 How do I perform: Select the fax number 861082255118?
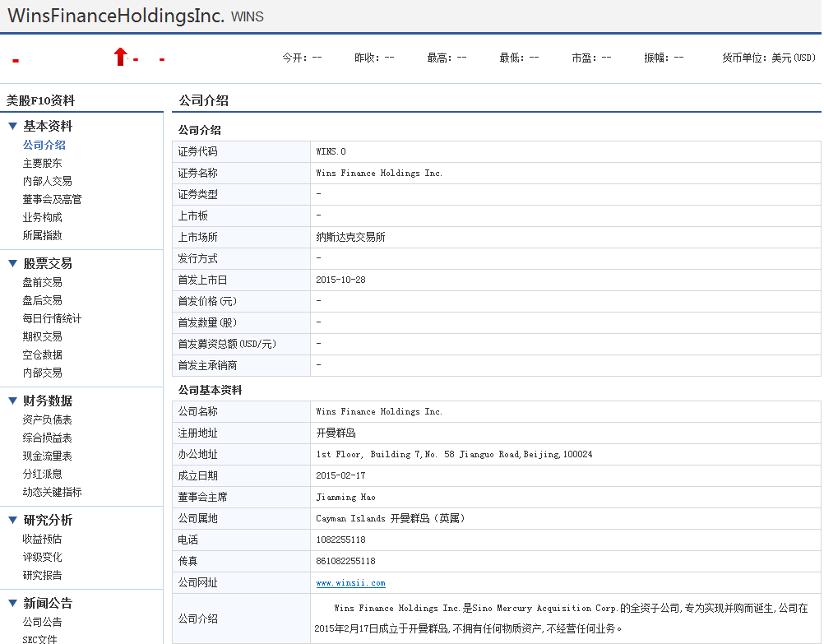(345, 562)
